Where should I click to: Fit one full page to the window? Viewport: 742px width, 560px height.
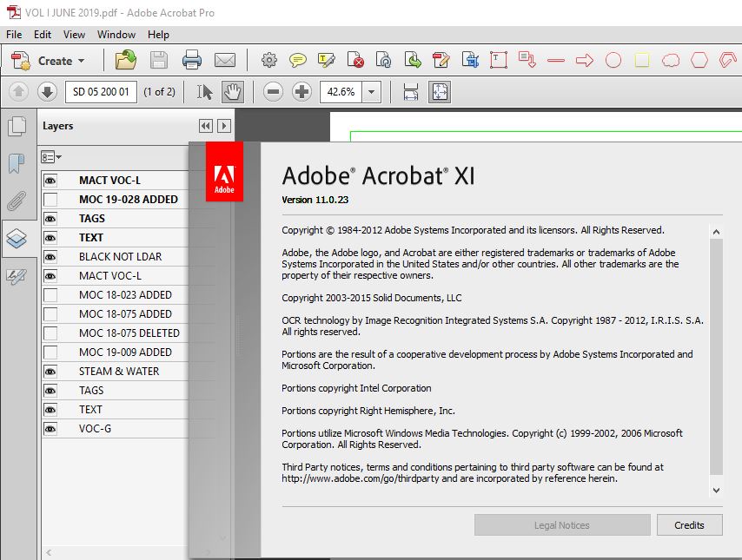point(440,92)
